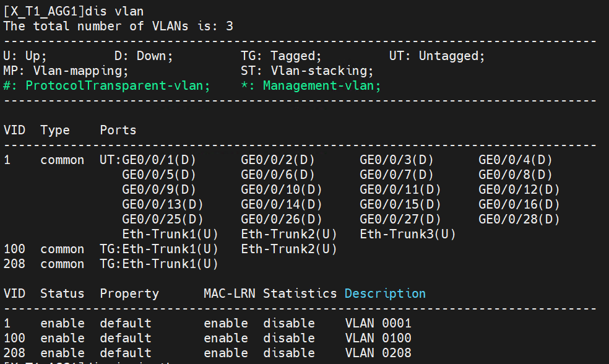This screenshot has width=609, height=364.
Task: Click the 'ST: Vlan-stacking;' legend text
Action: [307, 71]
